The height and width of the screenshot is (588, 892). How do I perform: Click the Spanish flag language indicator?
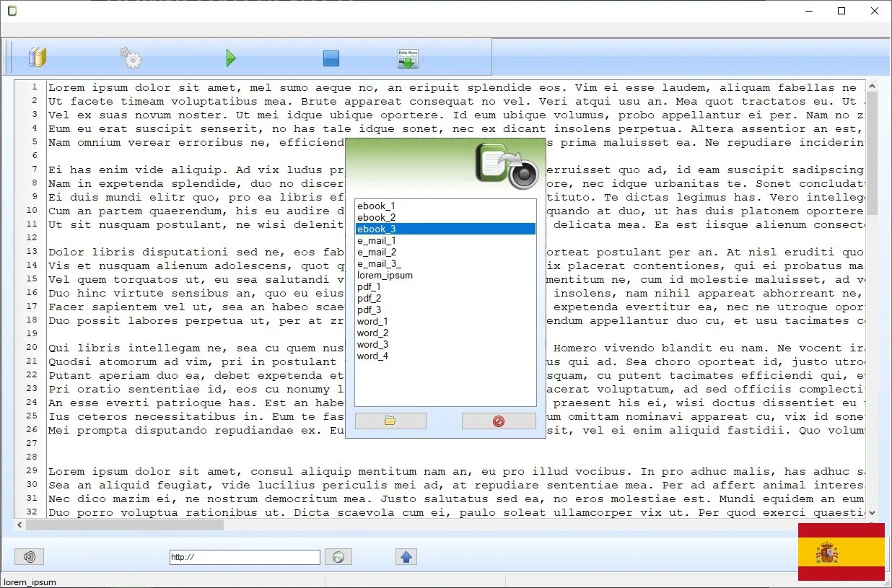coord(841,552)
